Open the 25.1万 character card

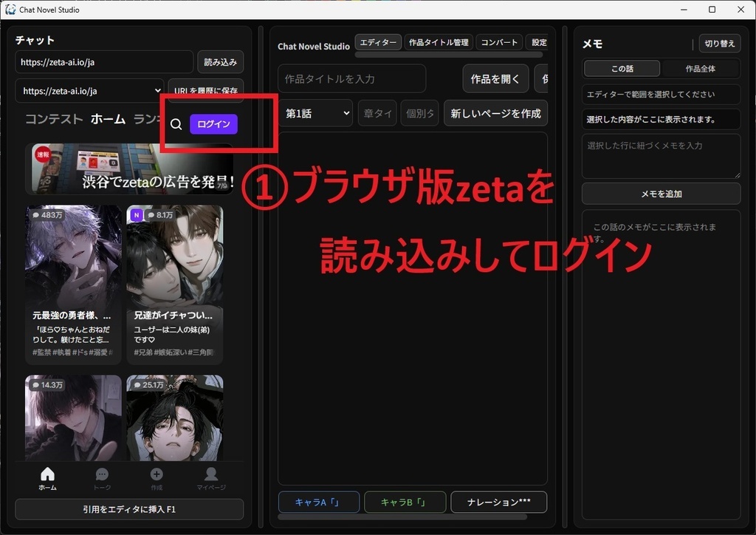[x=174, y=418]
